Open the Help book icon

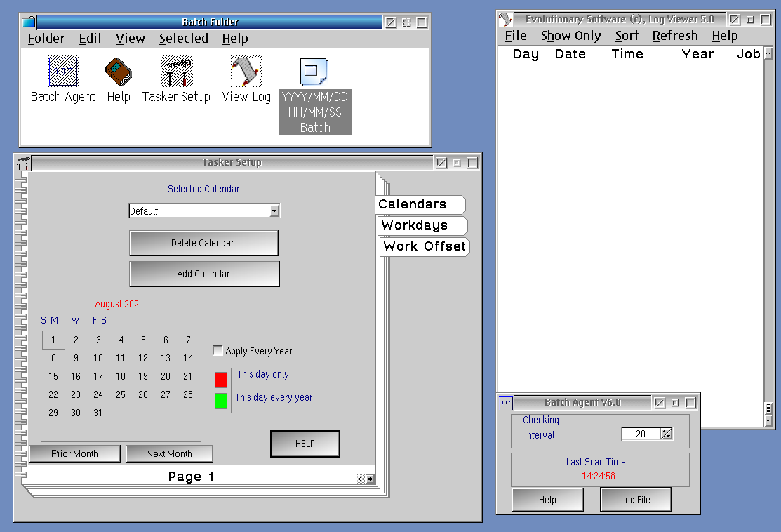pyautogui.click(x=119, y=72)
